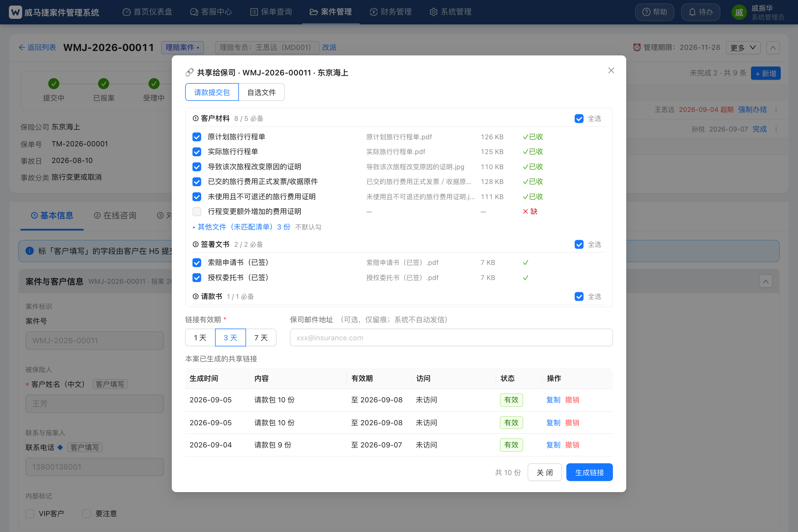Click the green check above 提交中 step
Screen dimensions: 798x532
54,83
